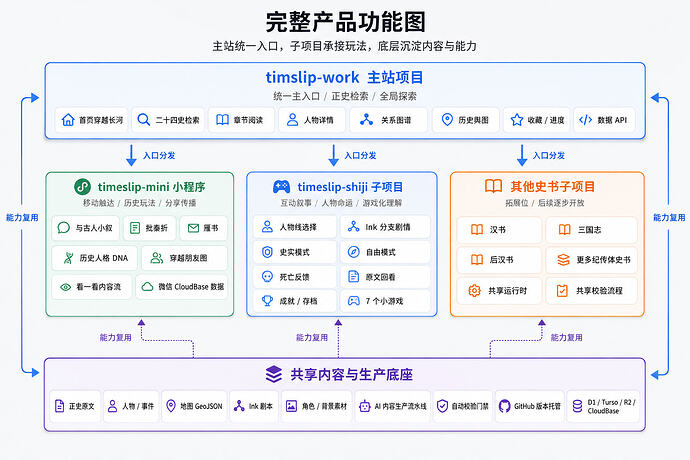Click the node graph icon for 关系图谱
Image resolution: width=690 pixels, height=460 pixels.
point(366,120)
